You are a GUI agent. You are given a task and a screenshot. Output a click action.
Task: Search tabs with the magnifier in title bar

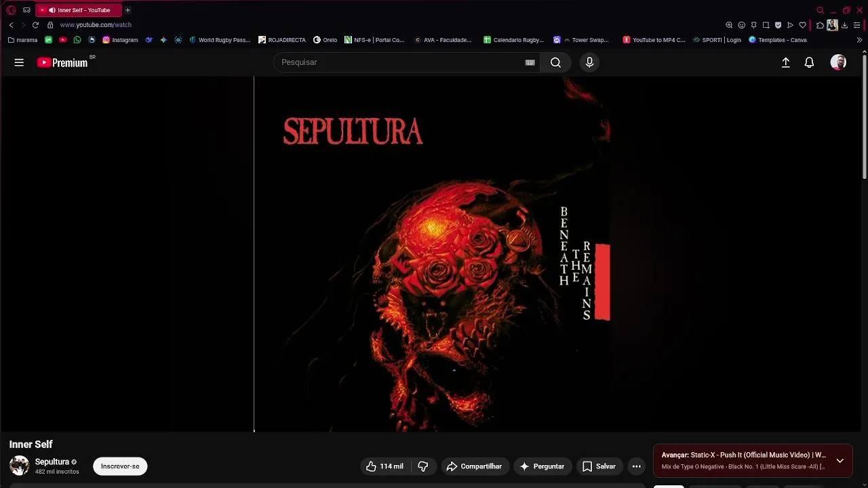(820, 10)
